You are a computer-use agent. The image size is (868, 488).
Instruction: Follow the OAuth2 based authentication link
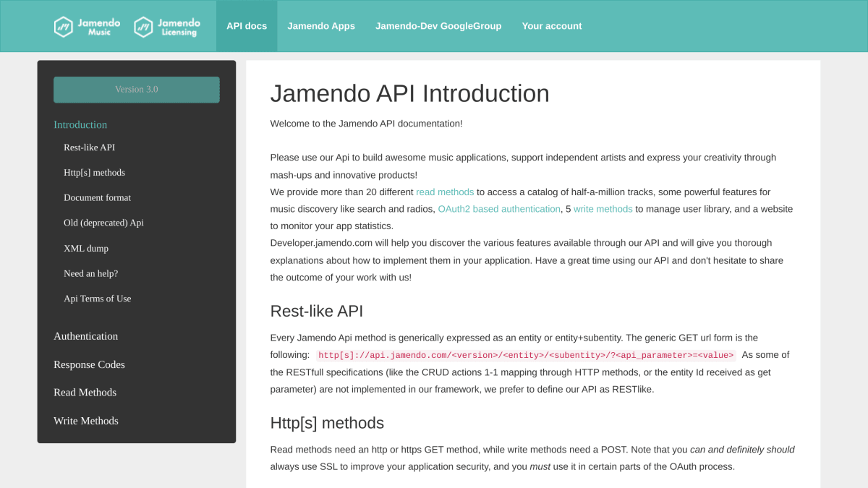[x=499, y=209]
